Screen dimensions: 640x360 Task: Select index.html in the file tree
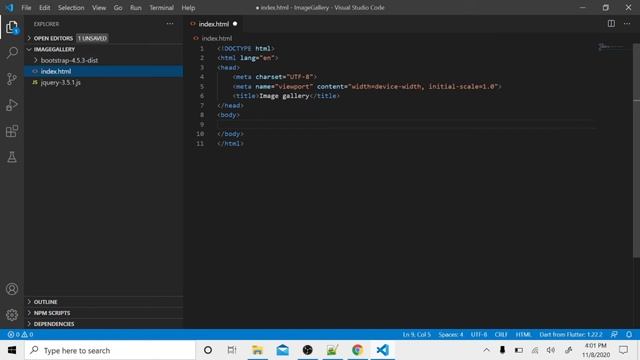pos(104,71)
